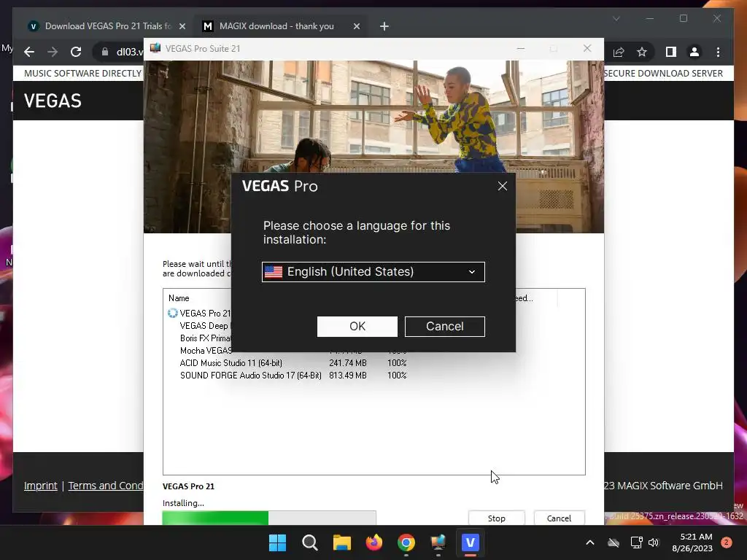Go forward in Chrome browser
The height and width of the screenshot is (560, 747).
pyautogui.click(x=53, y=52)
